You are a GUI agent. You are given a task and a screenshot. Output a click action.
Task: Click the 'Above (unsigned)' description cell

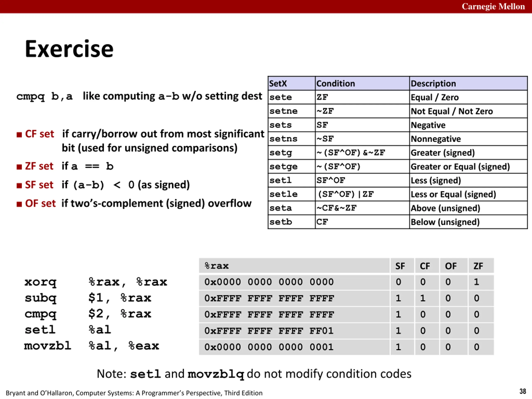pyautogui.click(x=468, y=208)
